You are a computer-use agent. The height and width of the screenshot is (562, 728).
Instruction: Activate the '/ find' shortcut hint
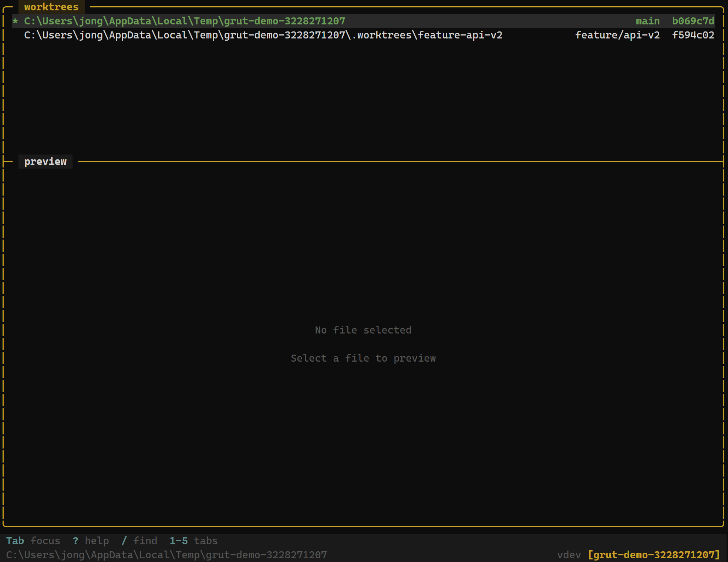139,541
